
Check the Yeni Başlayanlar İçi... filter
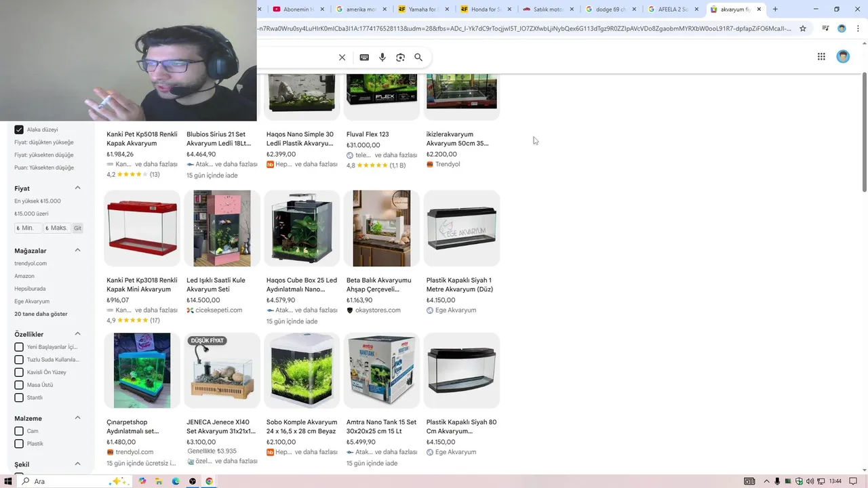[19, 347]
